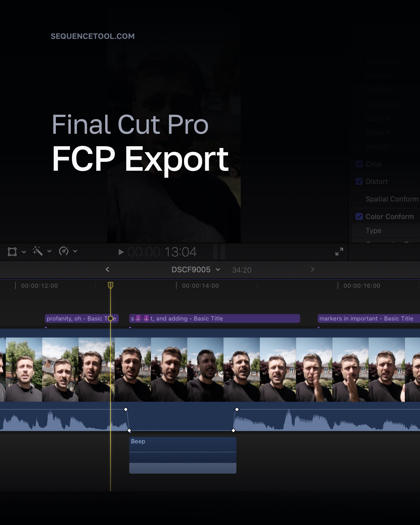The width and height of the screenshot is (420, 525).
Task: Click the timecode display 00:00:13:04
Action: [162, 252]
